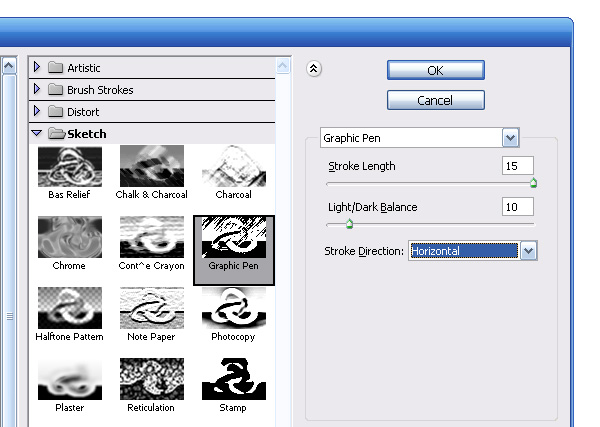The height and width of the screenshot is (427, 600).
Task: Open the Graphic Pen filter dropdown
Action: tap(510, 138)
